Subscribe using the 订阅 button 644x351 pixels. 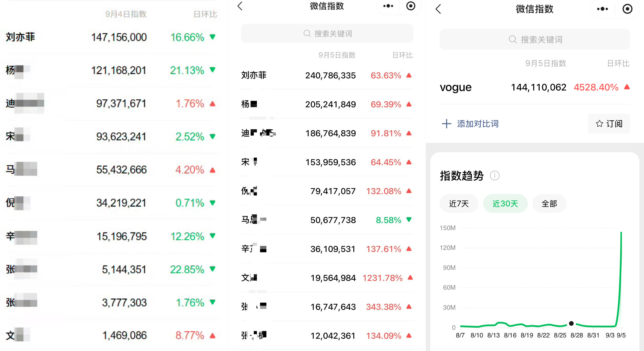609,124
